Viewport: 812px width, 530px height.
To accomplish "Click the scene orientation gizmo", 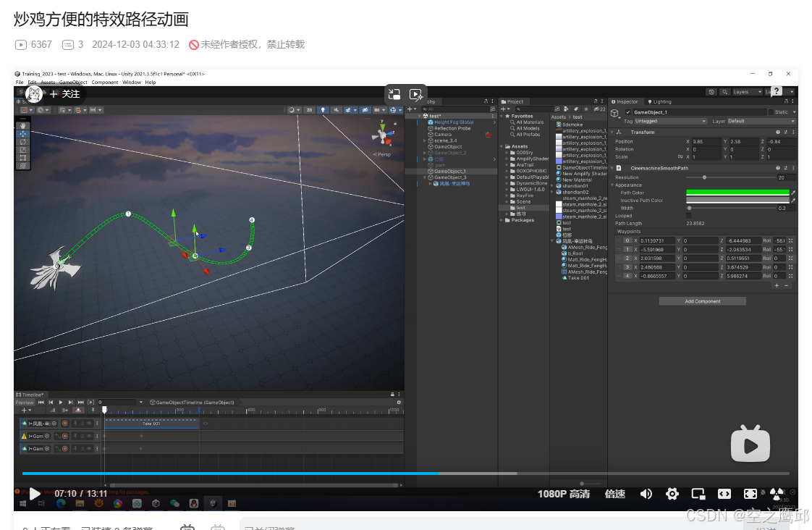I will coord(384,135).
